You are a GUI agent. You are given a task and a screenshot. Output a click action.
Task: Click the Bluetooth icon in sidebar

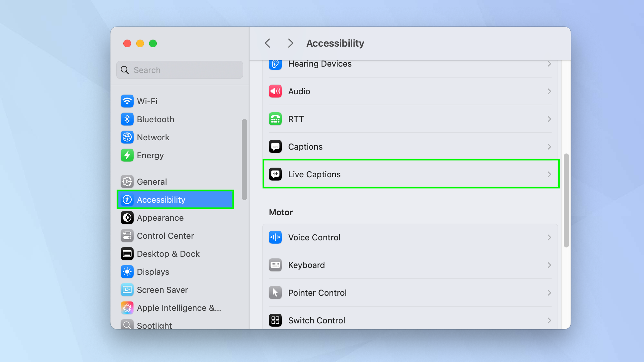point(127,119)
